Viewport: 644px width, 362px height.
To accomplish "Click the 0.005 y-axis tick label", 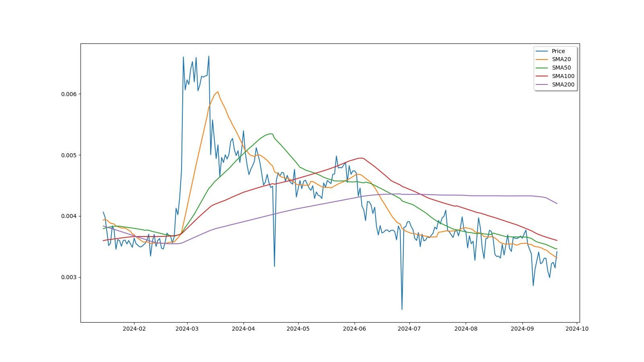I will tap(68, 155).
